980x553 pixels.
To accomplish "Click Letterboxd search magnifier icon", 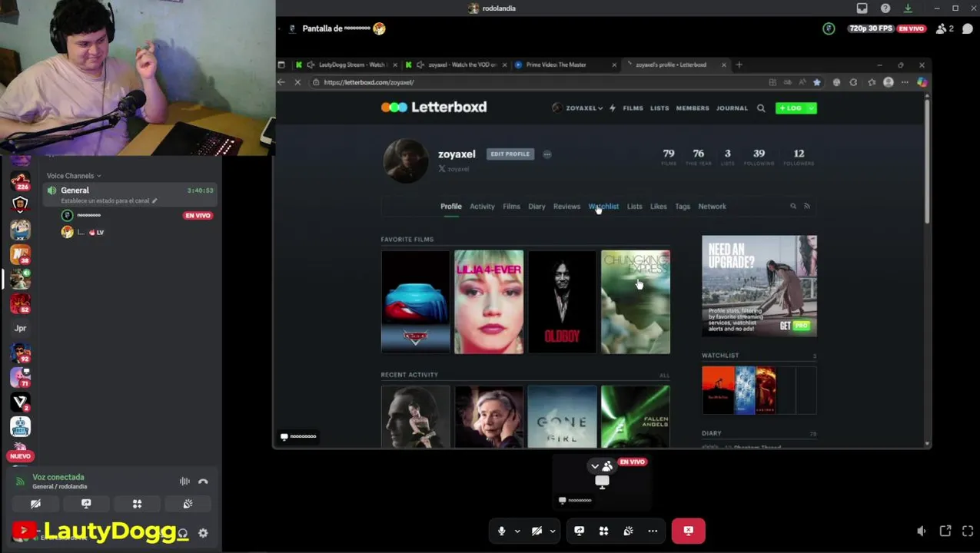I will (x=761, y=108).
